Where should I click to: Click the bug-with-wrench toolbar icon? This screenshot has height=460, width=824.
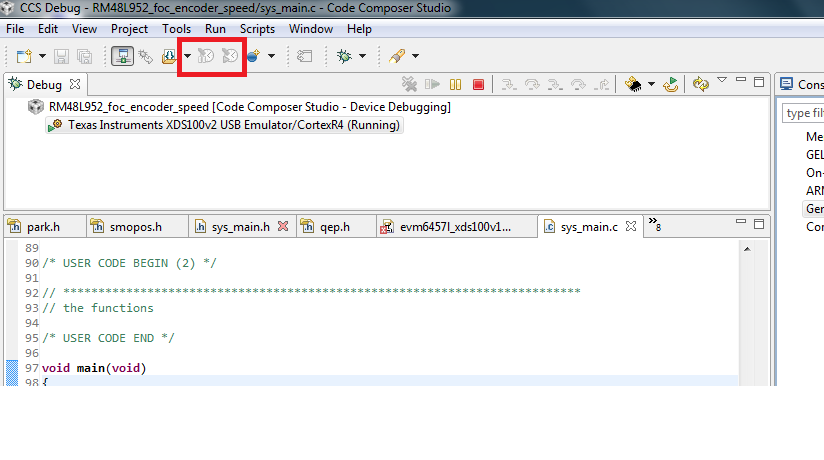[x=146, y=56]
